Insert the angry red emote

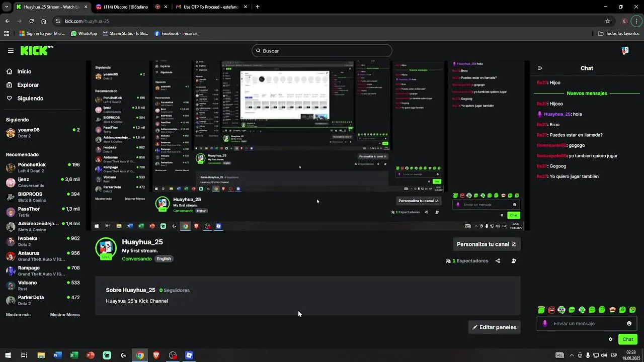551,310
